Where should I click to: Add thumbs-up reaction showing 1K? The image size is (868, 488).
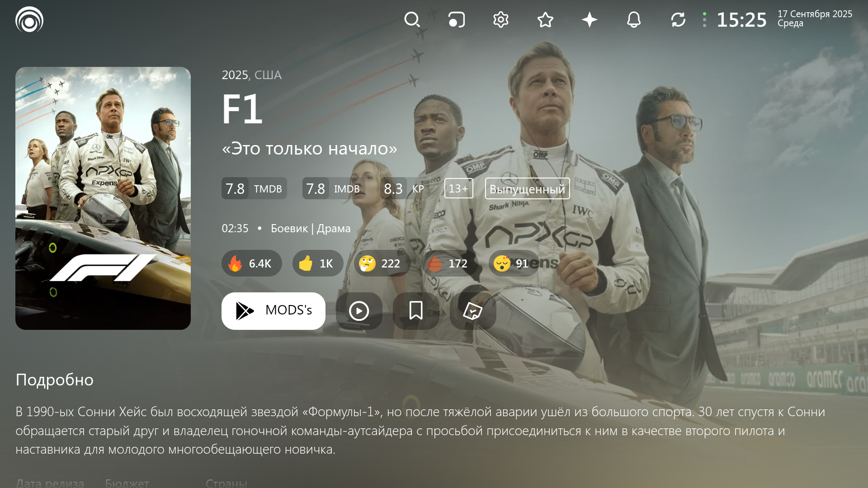pos(318,263)
